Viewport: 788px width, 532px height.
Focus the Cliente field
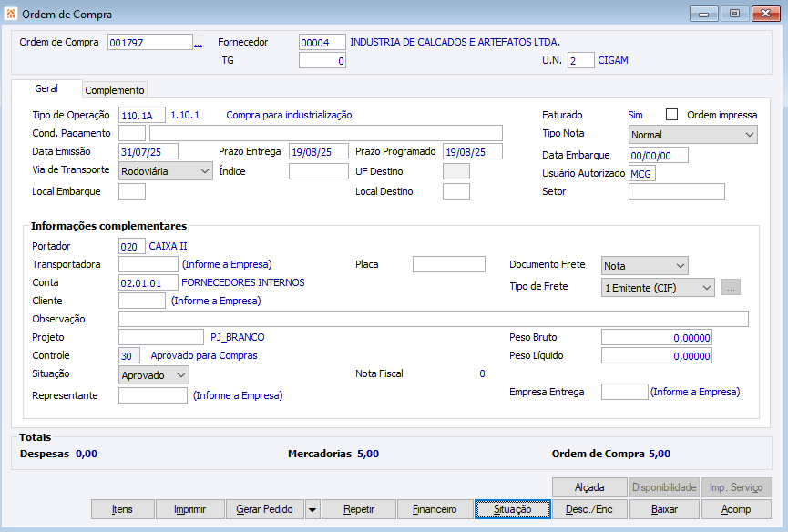pyautogui.click(x=142, y=301)
